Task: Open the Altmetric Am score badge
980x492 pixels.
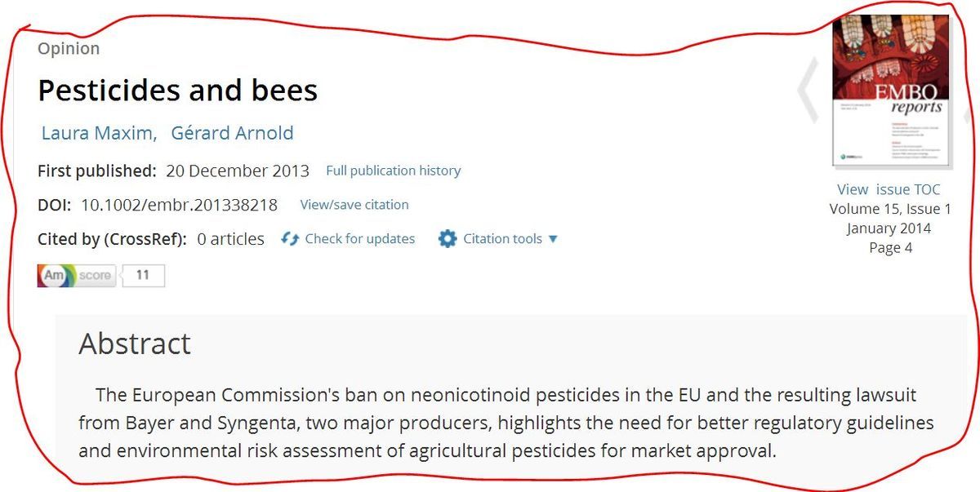Action: point(77,276)
